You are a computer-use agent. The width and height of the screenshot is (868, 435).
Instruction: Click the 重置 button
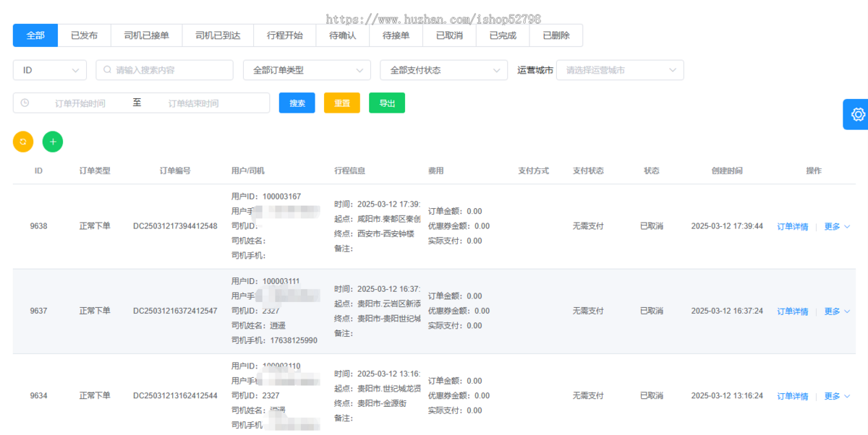click(342, 103)
